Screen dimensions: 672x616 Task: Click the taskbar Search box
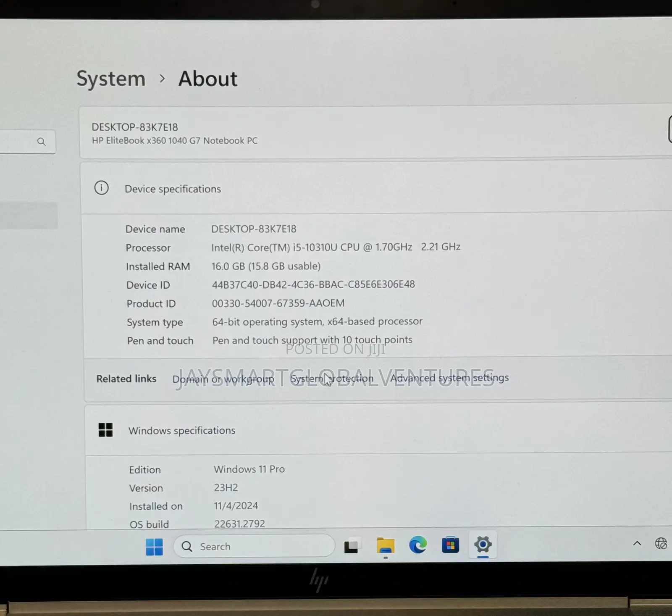pyautogui.click(x=254, y=546)
